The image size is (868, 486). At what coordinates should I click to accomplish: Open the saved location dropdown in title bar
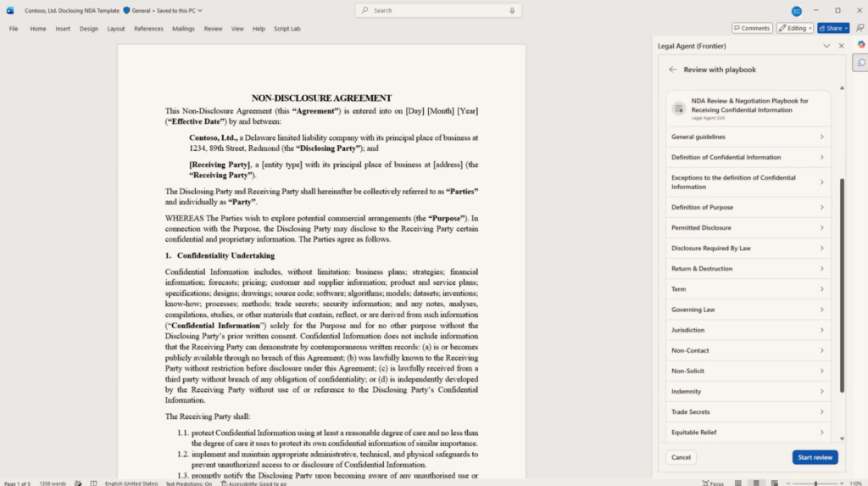click(200, 10)
